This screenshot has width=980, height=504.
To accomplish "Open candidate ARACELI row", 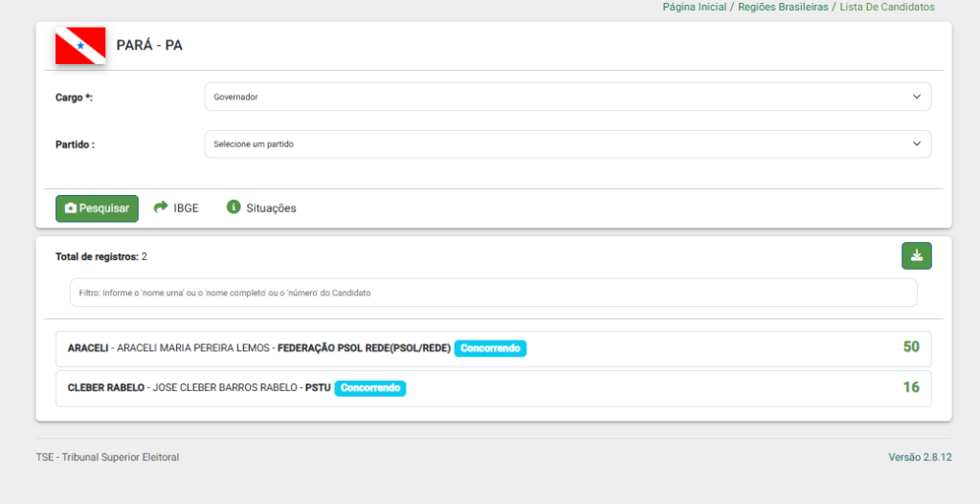I will 494,349.
